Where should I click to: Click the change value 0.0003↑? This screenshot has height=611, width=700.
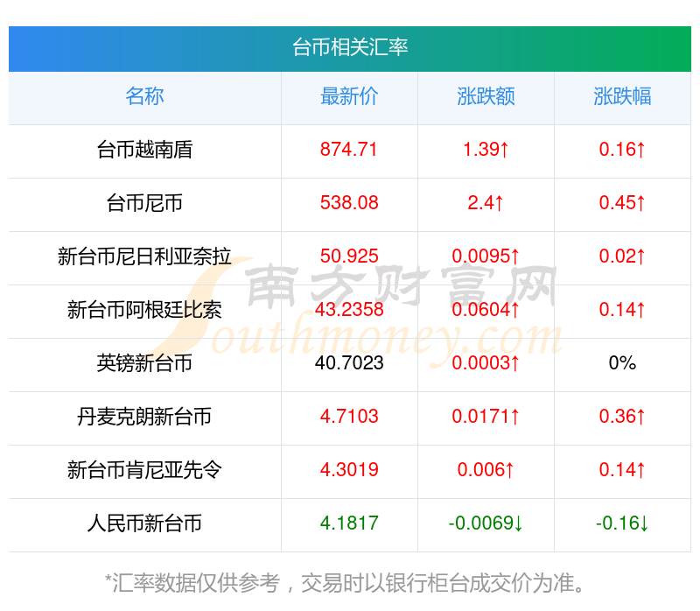[x=486, y=363]
